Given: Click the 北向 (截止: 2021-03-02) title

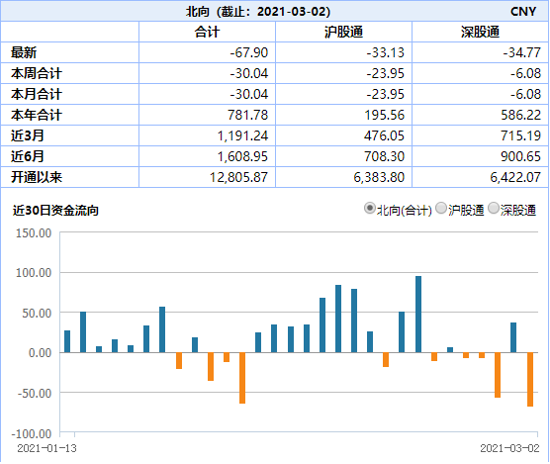Looking at the screenshot, I should (x=258, y=12).
